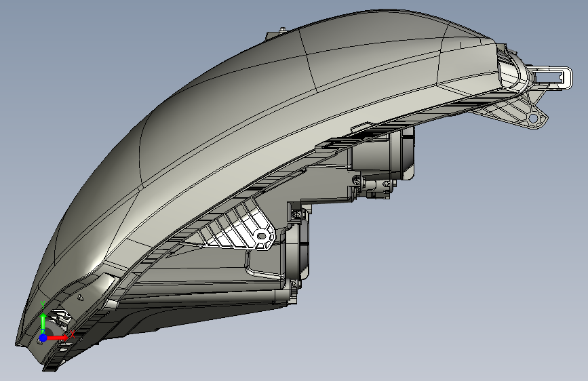Viewport: 588px width, 381px height.
Task: Select the bolt hole in ribbed center bracket
Action: coord(262,237)
